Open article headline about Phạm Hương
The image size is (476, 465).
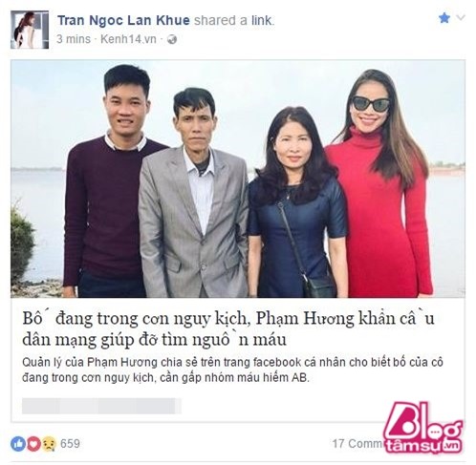[x=228, y=329]
